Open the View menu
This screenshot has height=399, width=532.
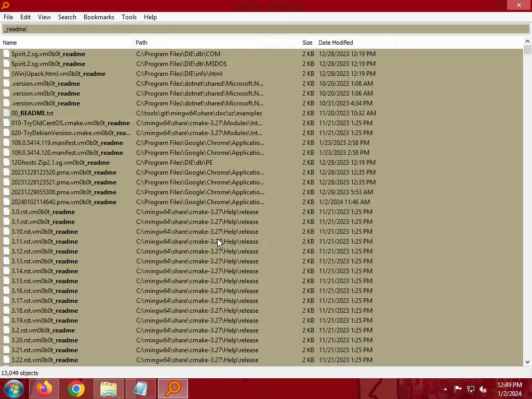tap(44, 17)
